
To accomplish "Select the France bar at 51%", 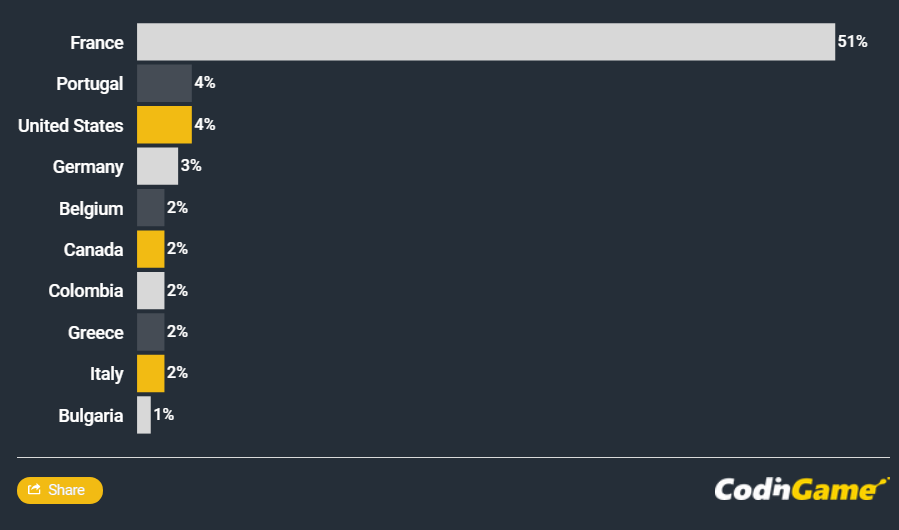I will [x=485, y=42].
